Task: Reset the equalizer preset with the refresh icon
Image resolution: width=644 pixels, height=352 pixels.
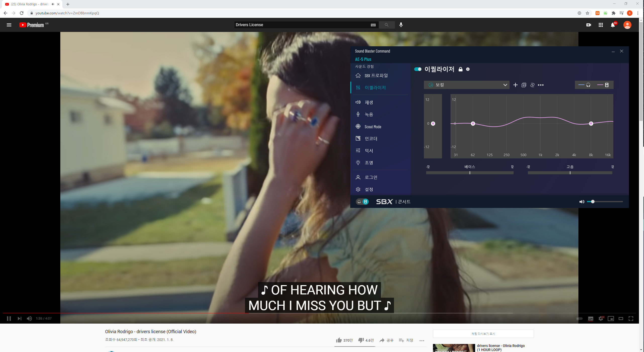Action: pos(532,85)
